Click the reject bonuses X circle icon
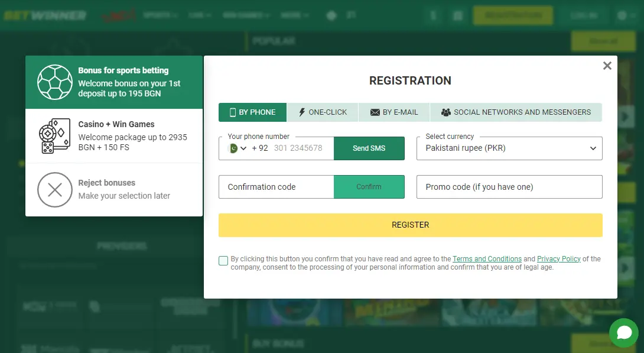Screen dimensions: 644x353 tap(55, 189)
